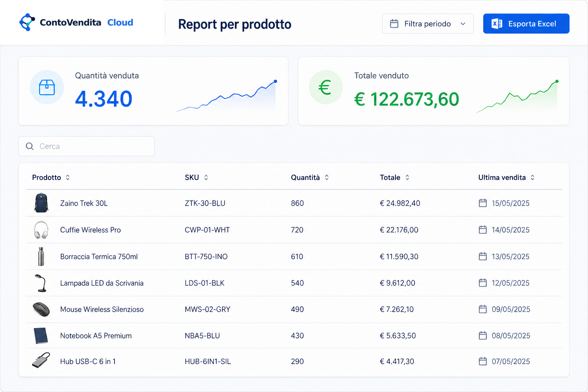Click the total € 11.590,30
588x392 pixels.
click(399, 256)
